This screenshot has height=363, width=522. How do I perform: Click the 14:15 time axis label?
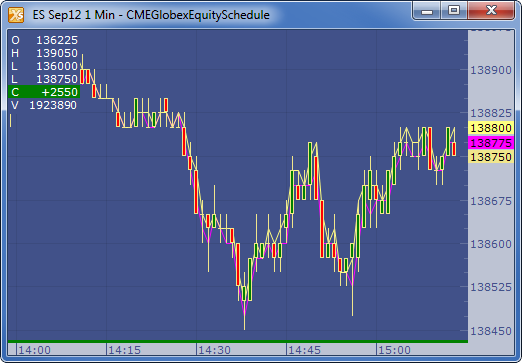pos(124,350)
